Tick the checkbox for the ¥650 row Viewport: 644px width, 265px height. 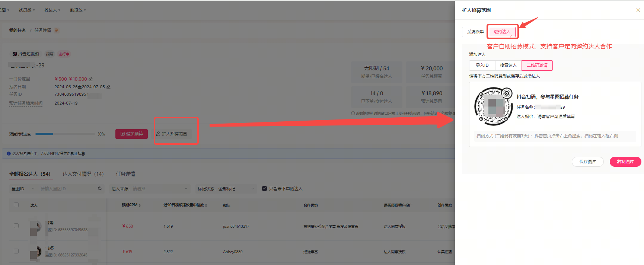pyautogui.click(x=16, y=226)
